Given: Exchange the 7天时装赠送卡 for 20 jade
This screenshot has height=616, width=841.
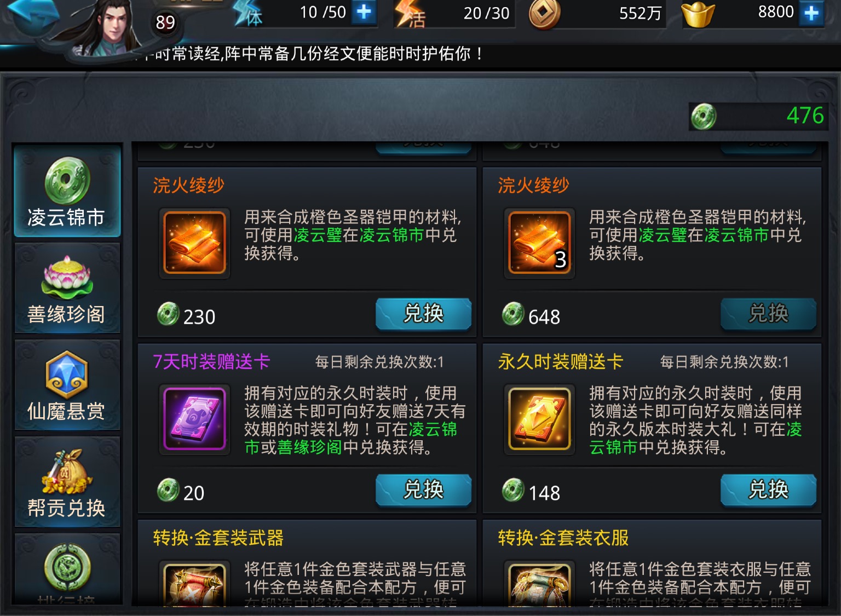Looking at the screenshot, I should point(423,490).
